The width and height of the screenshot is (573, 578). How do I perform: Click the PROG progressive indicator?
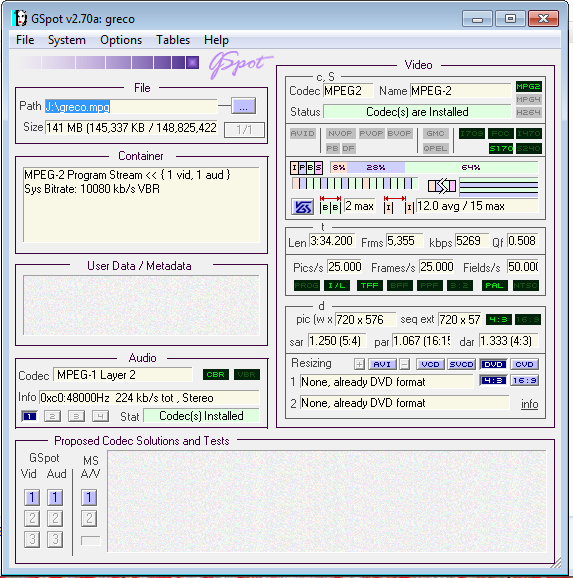(307, 285)
